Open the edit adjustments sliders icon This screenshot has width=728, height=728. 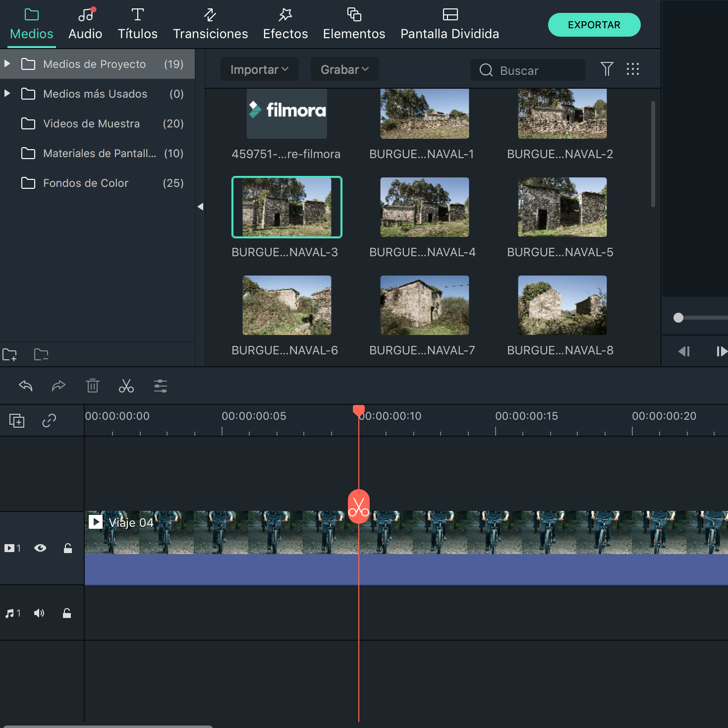pyautogui.click(x=160, y=386)
